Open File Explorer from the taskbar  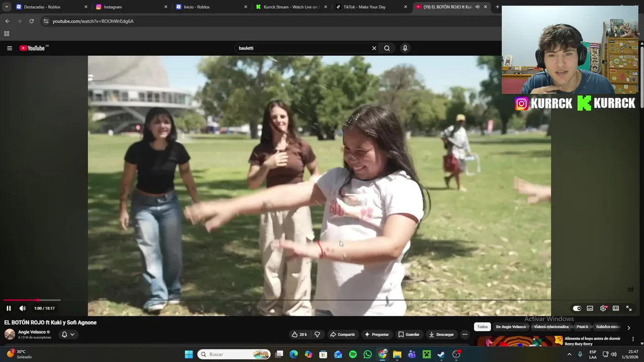coord(397,354)
